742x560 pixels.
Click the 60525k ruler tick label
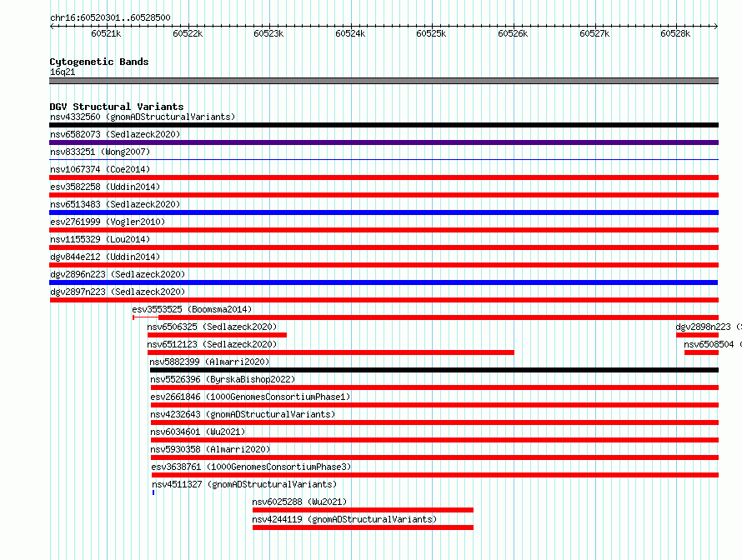[x=431, y=33]
